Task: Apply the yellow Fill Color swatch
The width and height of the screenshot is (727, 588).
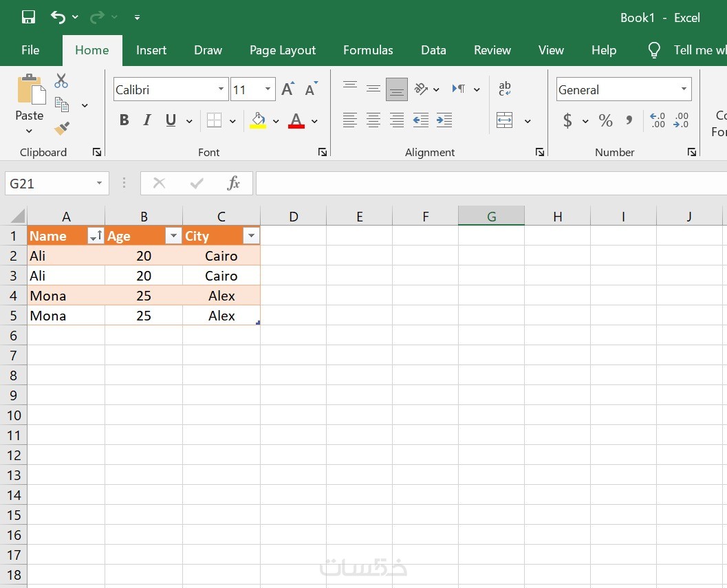Action: (x=258, y=120)
